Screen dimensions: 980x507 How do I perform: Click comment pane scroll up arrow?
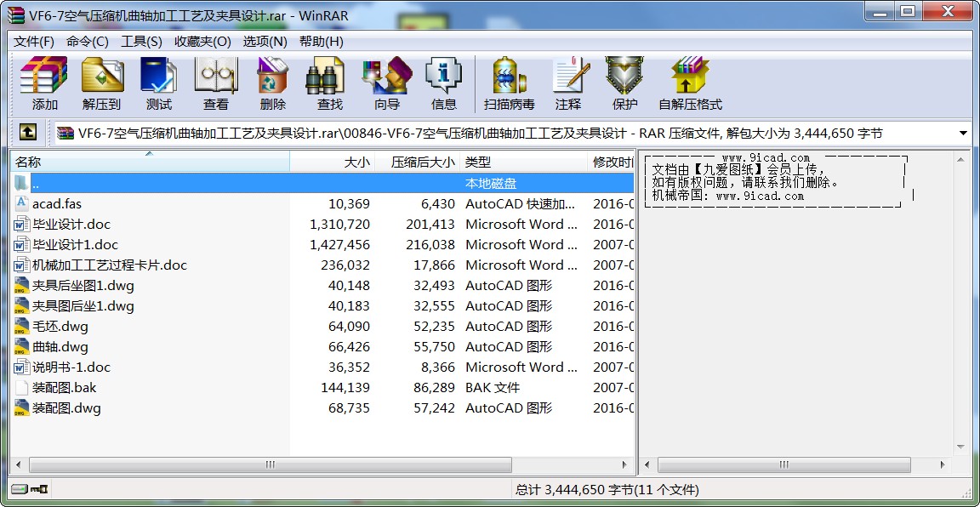(961, 160)
